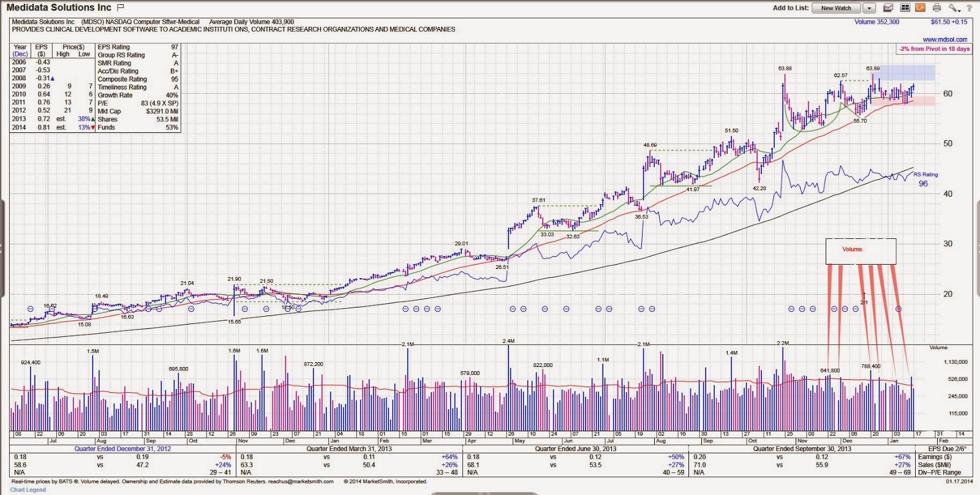Click the 37.61 price high label
Viewport: 980px width, 495px height.
point(538,200)
